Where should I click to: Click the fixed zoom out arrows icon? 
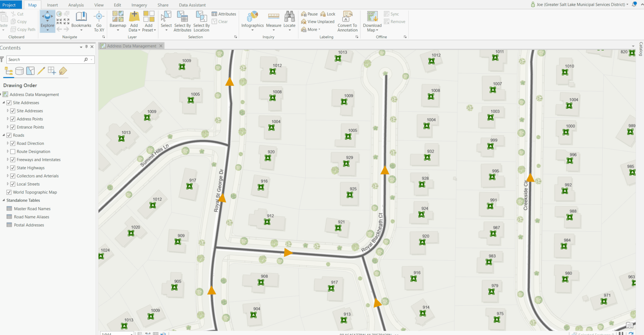66,21
